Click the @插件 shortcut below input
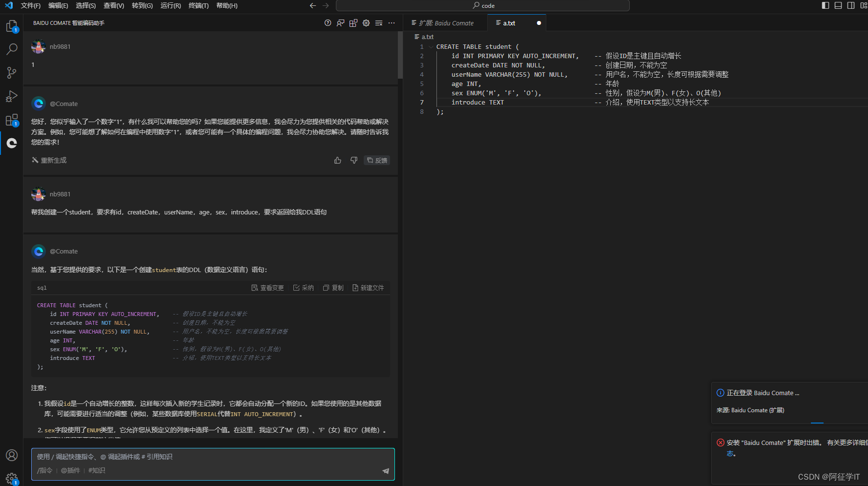Viewport: 868px width, 486px height. coord(70,470)
